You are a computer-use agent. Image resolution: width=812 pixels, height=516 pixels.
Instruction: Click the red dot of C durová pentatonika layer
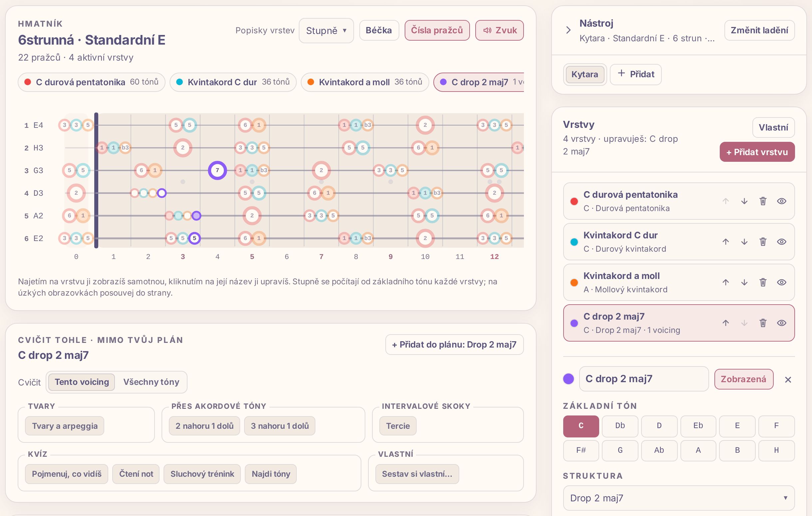coord(574,201)
